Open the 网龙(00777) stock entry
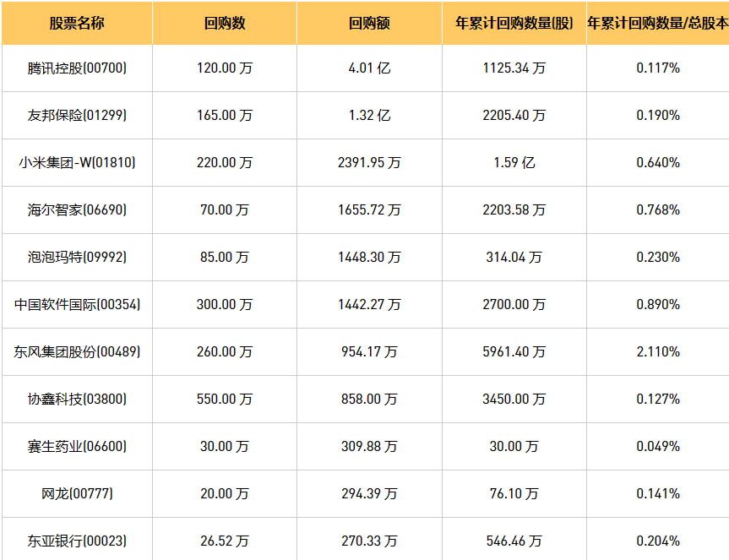Screen dimensions: 729x560 tap(77, 494)
